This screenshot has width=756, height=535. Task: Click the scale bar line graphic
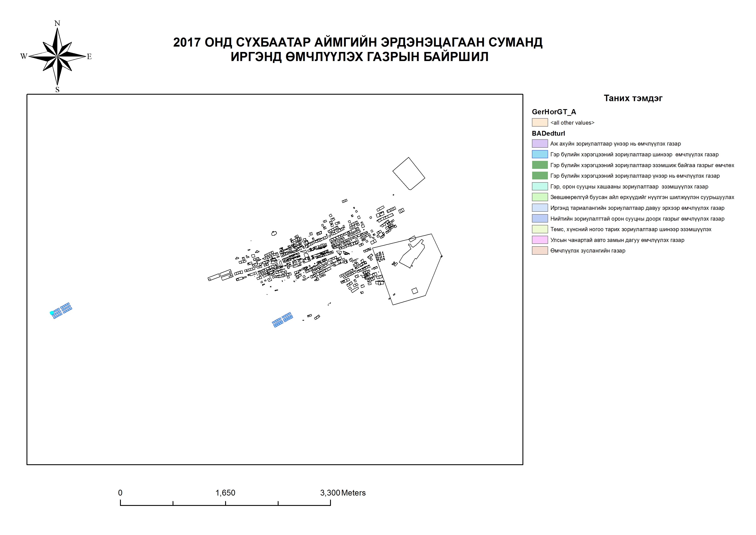tap(225, 503)
